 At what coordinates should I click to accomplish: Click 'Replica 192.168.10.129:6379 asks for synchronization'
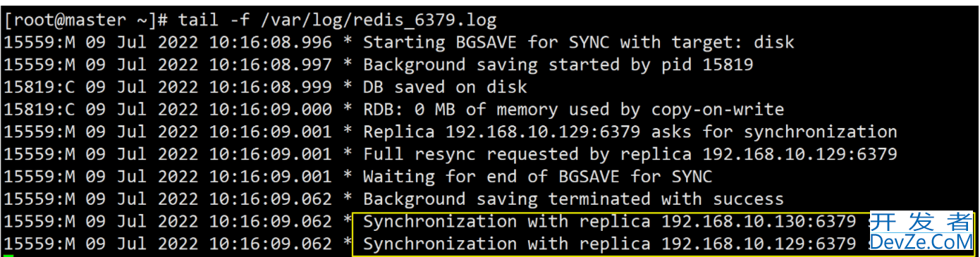coord(630,132)
